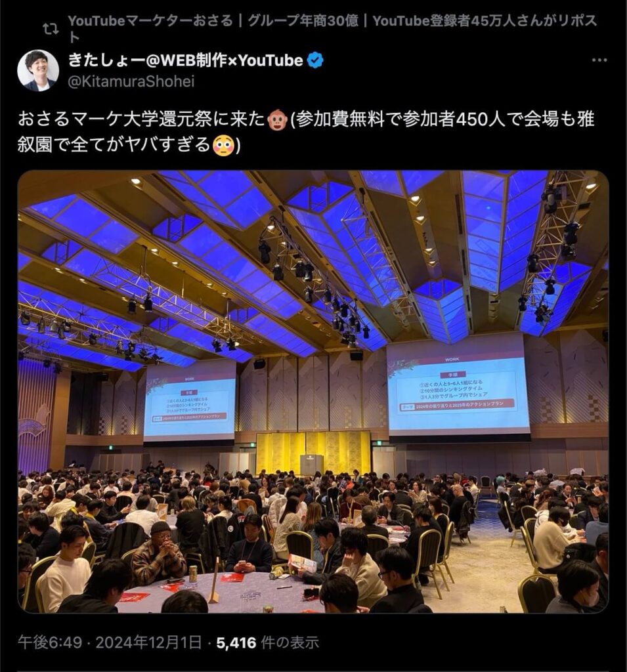Screen dimensions: 627x672
Task: Open きたしょー profile avatar
Action: point(37,70)
